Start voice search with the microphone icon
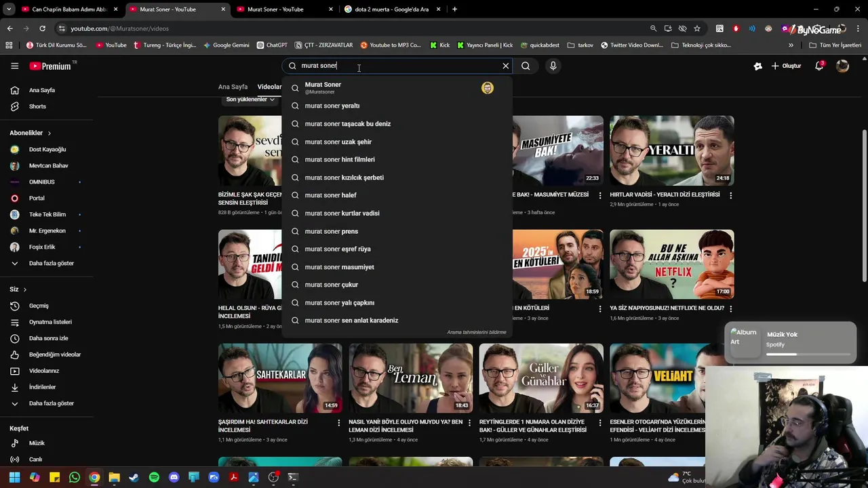The width and height of the screenshot is (868, 488). coord(553,66)
